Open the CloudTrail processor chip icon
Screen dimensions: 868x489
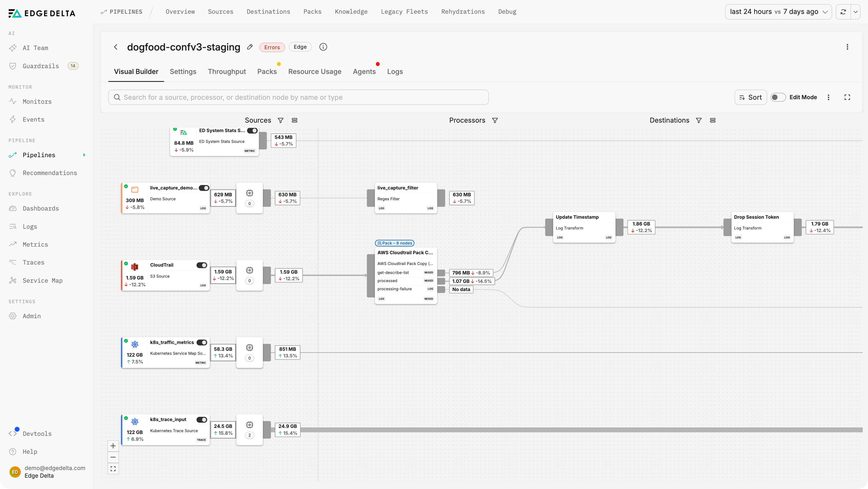[x=249, y=270]
